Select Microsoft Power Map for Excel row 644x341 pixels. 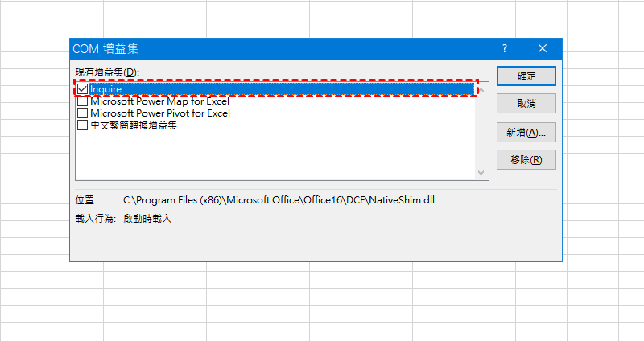tap(159, 101)
